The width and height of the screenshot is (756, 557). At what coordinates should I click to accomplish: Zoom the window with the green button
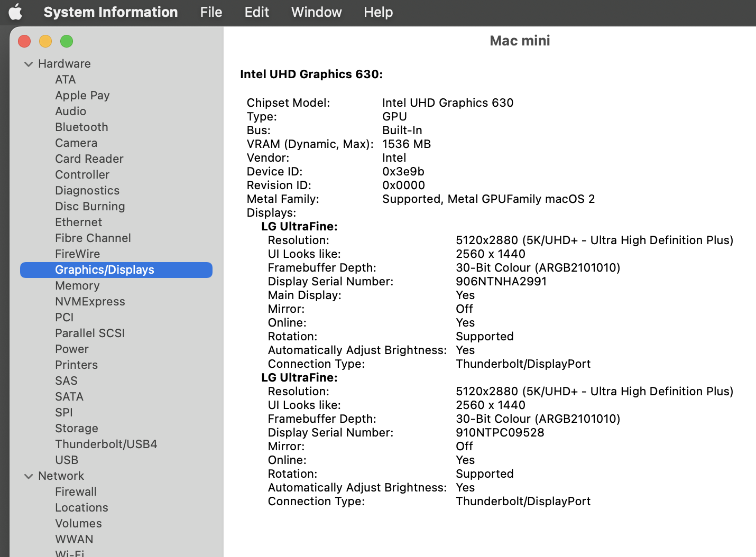pyautogui.click(x=67, y=41)
